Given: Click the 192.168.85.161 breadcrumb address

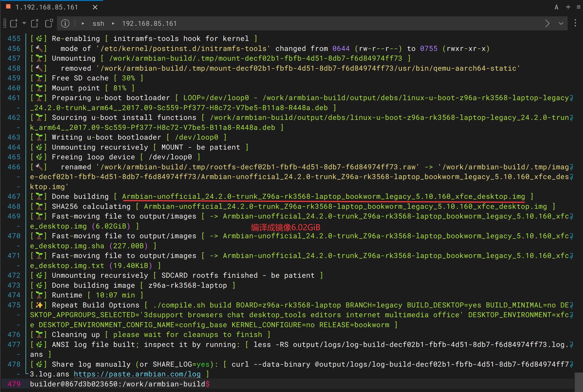Looking at the screenshot, I should [x=149, y=23].
